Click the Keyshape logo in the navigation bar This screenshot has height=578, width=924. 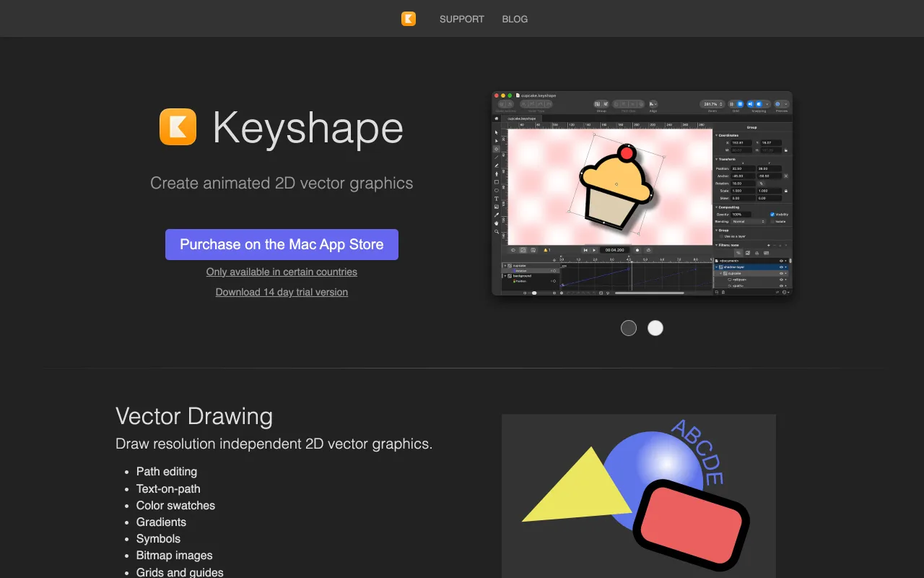click(409, 19)
